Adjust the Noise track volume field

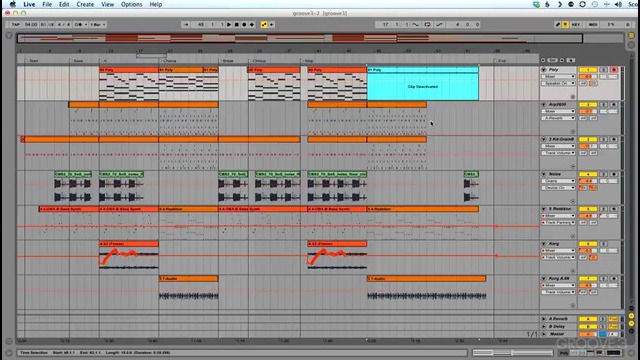coord(588,181)
